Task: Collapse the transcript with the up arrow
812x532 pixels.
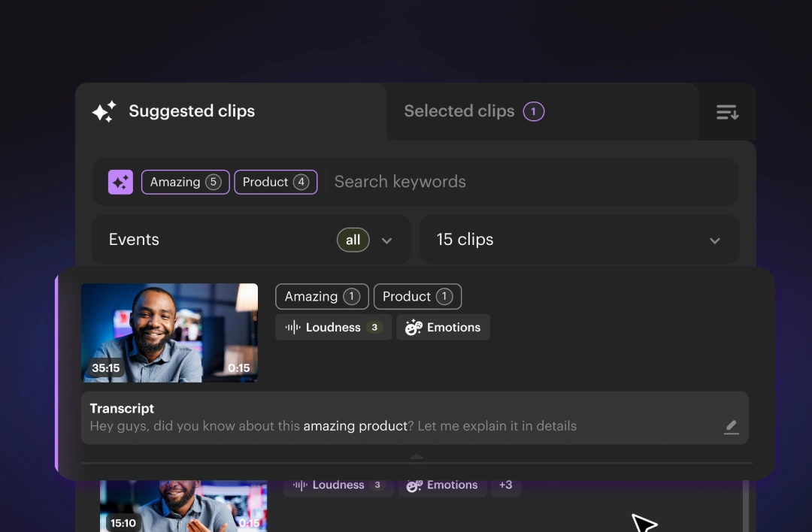Action: (417, 456)
